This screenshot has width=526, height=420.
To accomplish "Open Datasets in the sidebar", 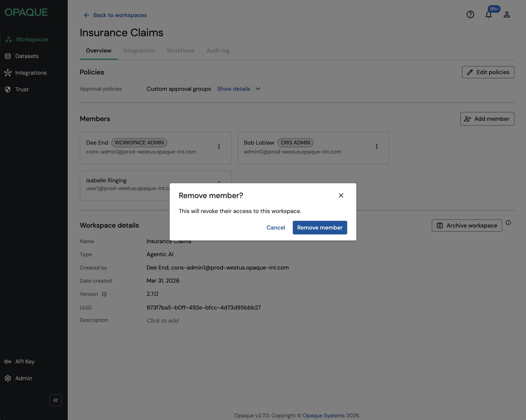I will (27, 56).
